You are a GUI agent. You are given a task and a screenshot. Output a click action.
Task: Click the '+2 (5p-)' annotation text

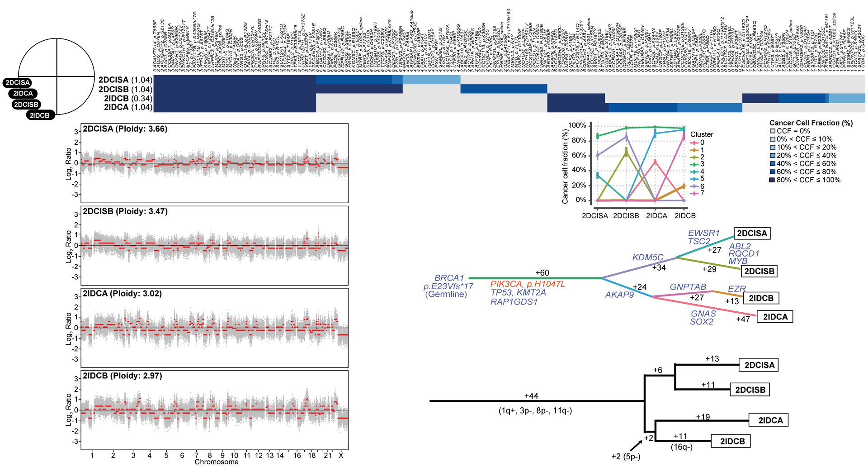[x=626, y=457]
